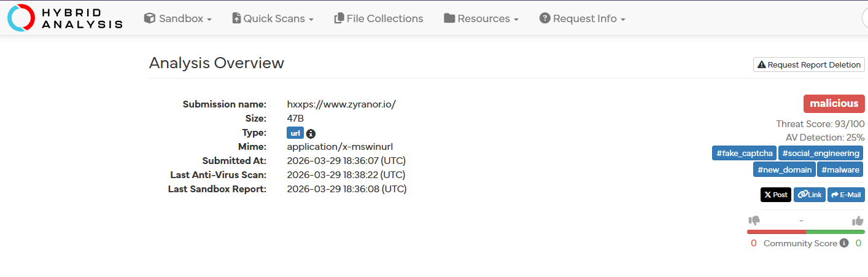Click the thumbs up vote icon

(858, 220)
